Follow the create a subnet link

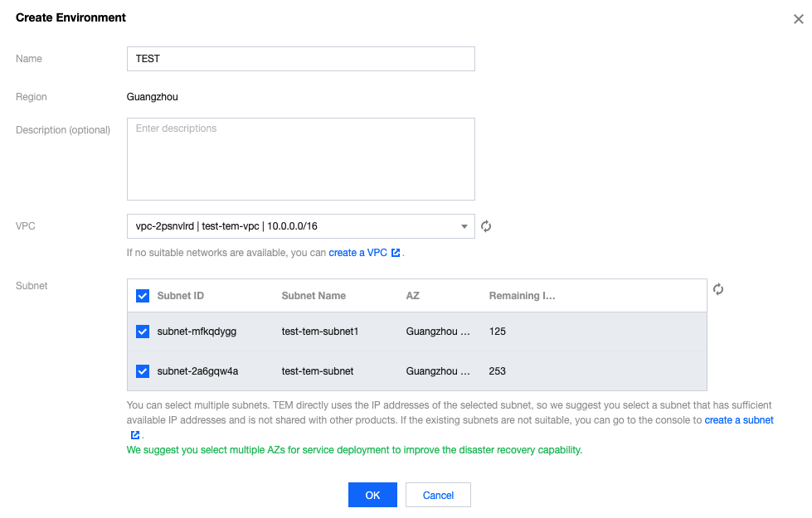[x=738, y=420]
